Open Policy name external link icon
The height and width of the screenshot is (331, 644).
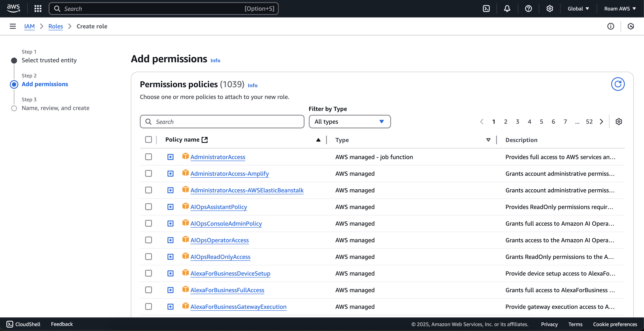pyautogui.click(x=205, y=140)
